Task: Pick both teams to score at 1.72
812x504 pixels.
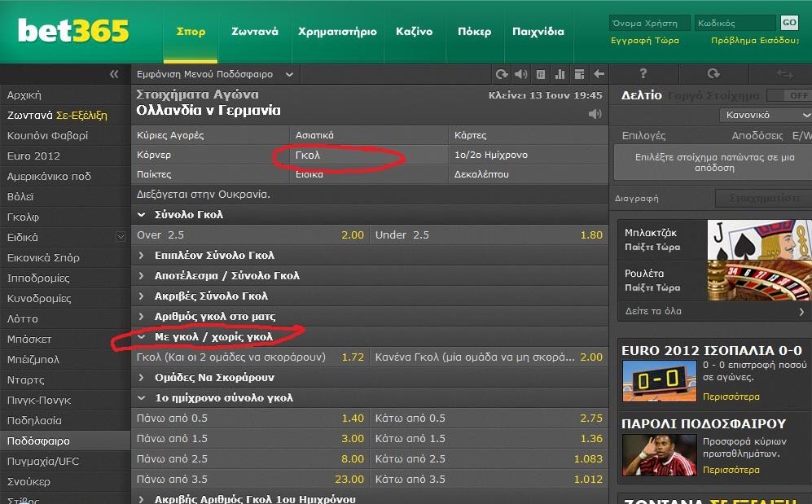Action: [251, 357]
